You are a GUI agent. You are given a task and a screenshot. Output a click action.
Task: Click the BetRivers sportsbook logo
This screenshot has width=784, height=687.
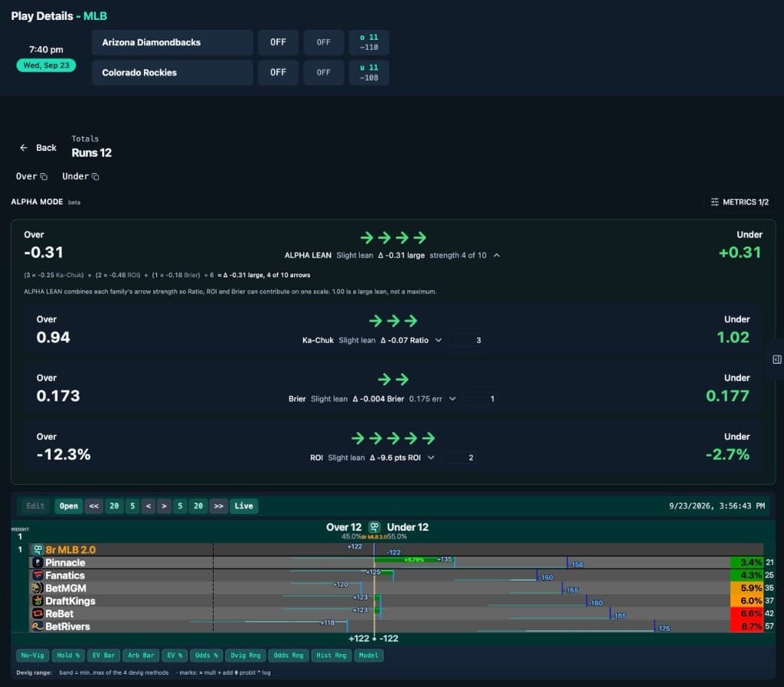pyautogui.click(x=38, y=626)
